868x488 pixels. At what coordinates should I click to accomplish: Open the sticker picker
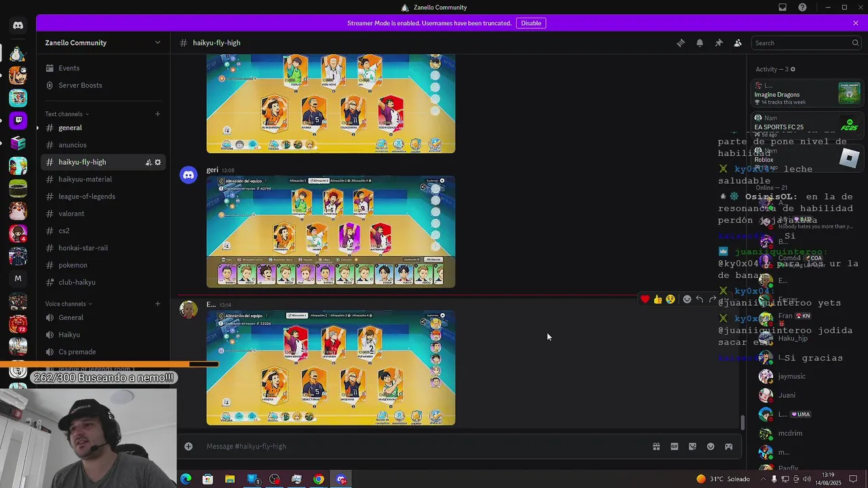click(x=692, y=446)
